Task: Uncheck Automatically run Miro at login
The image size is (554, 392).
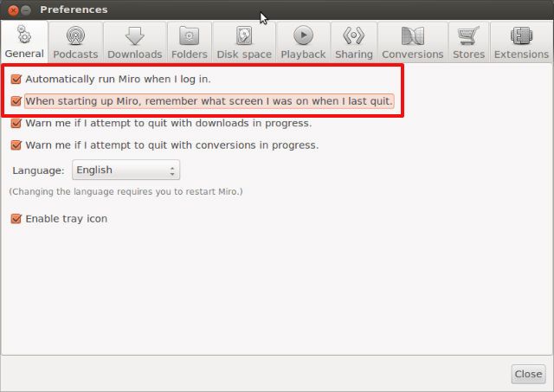Action: click(16, 79)
